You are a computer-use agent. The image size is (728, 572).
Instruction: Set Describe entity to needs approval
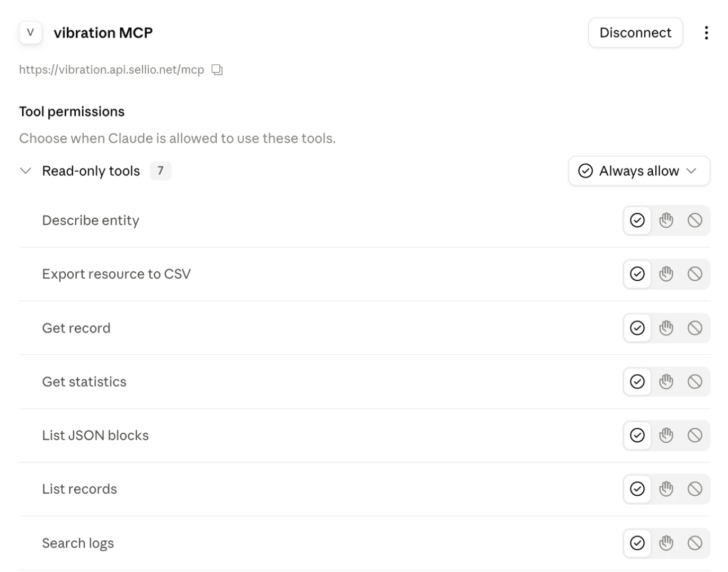666,220
